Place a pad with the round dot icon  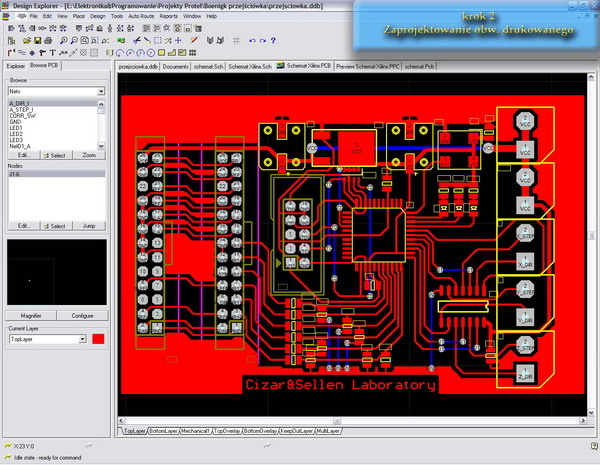(x=32, y=52)
